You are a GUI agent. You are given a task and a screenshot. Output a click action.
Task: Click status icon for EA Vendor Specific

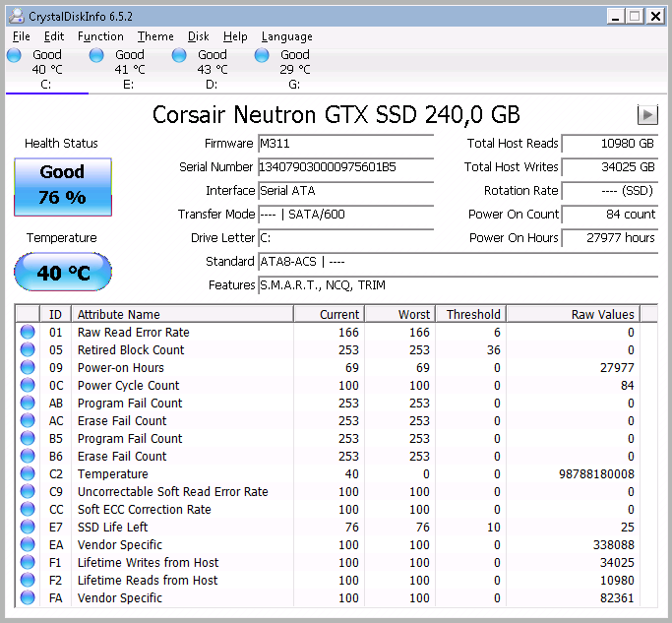point(28,544)
